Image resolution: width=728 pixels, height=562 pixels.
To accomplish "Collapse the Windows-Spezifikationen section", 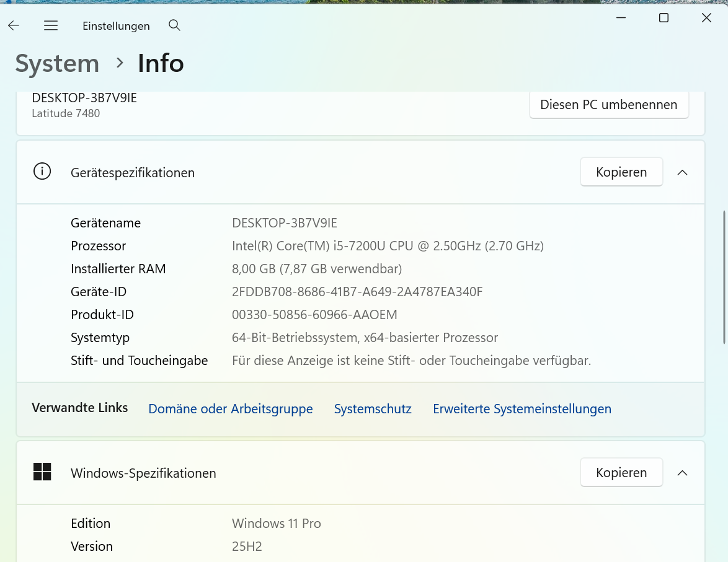I will [x=682, y=473].
